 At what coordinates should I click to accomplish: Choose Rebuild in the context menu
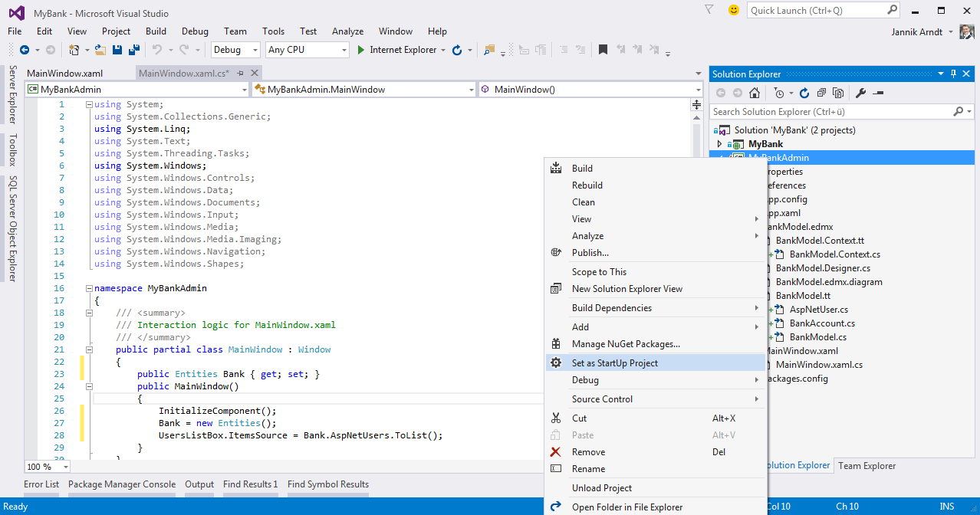click(x=656, y=185)
